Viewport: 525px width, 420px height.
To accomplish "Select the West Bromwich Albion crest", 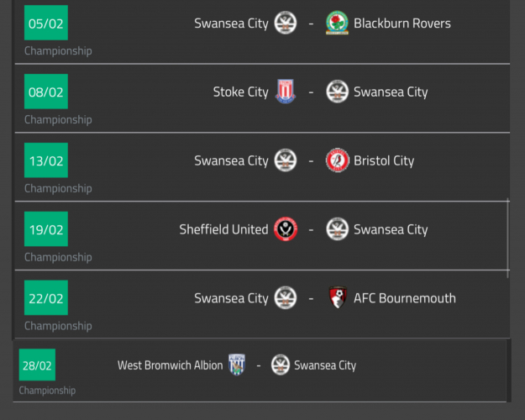I will pos(237,365).
